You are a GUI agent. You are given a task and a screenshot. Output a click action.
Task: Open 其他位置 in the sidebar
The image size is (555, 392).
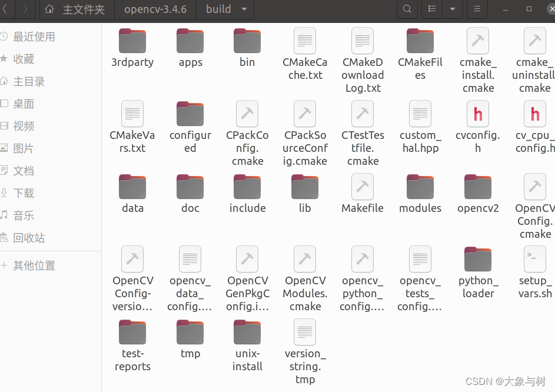(x=51, y=265)
